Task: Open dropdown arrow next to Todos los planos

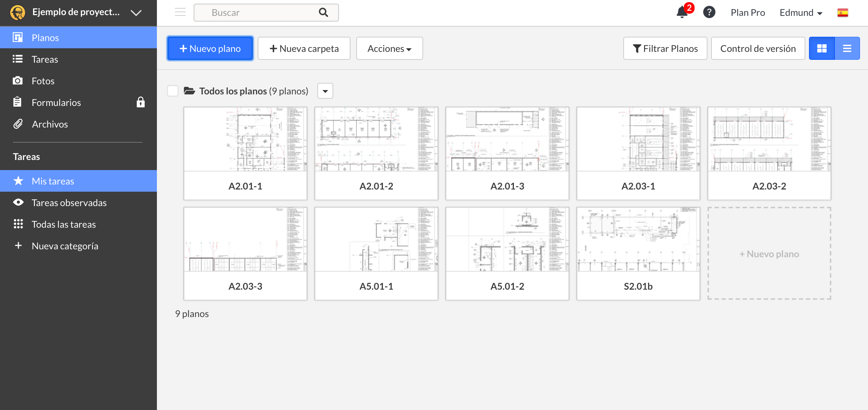Action: click(x=325, y=91)
